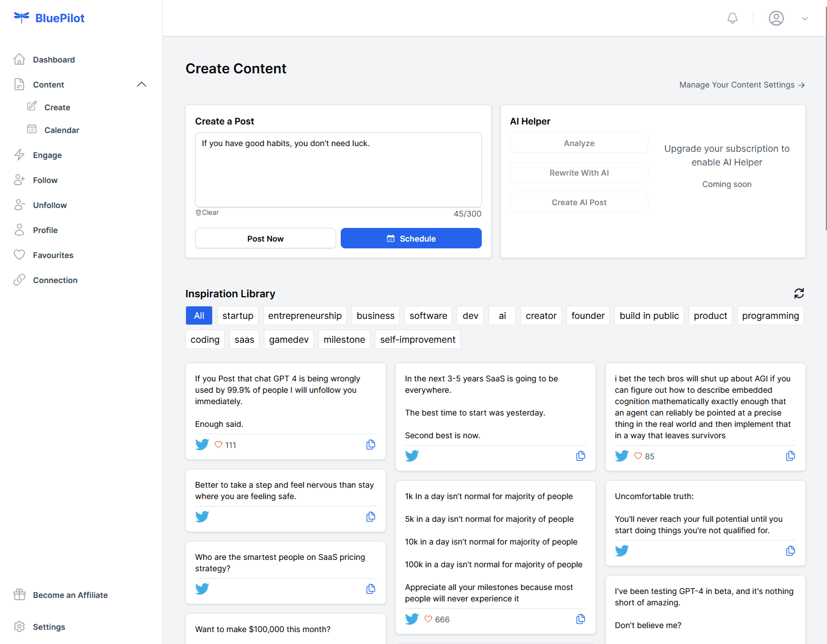The height and width of the screenshot is (644, 827).
Task: Open the Calendar page in sidebar
Action: click(61, 130)
